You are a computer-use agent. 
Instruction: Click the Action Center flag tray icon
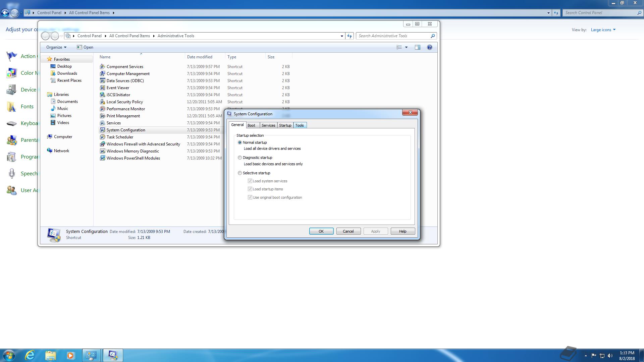click(594, 356)
